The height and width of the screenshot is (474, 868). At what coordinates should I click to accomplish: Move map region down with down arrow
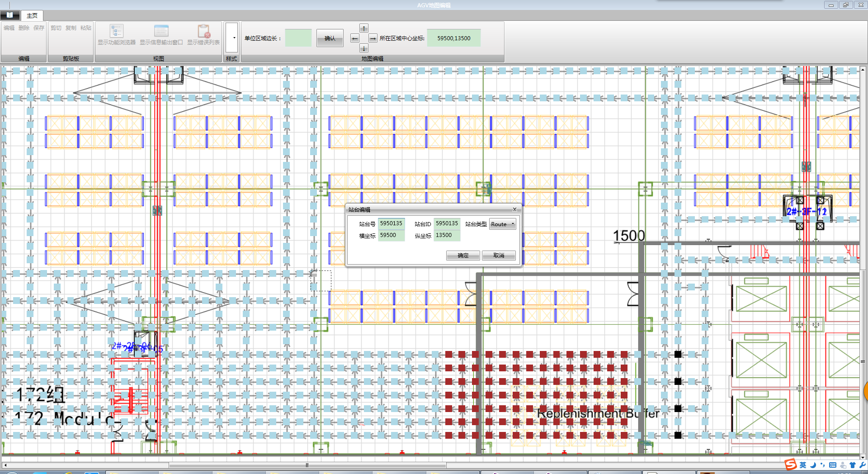click(364, 48)
